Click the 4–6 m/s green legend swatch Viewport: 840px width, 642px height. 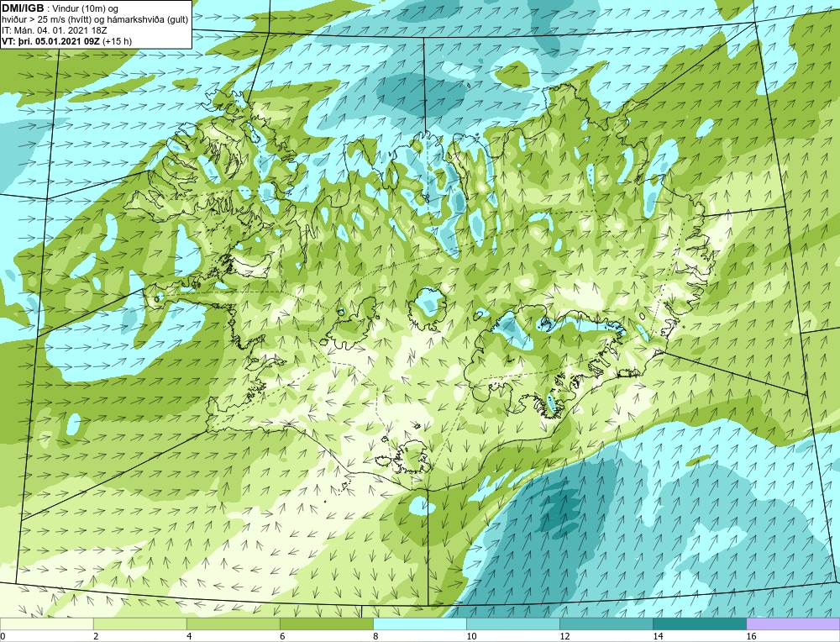(233, 624)
